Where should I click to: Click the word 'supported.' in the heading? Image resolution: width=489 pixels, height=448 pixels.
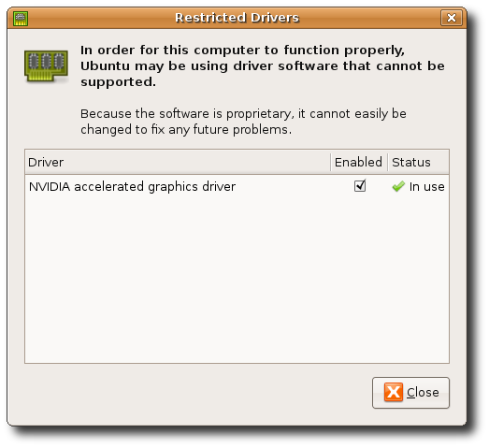[118, 82]
